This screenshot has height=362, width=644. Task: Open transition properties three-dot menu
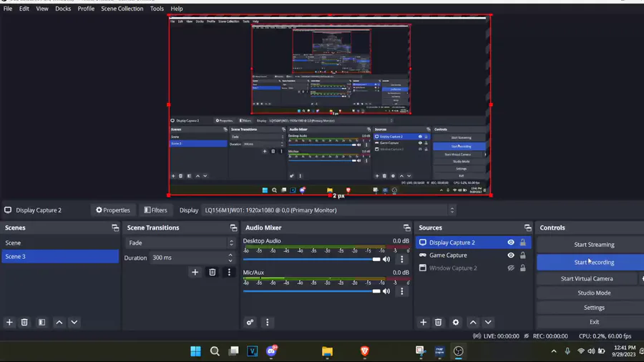click(x=229, y=272)
